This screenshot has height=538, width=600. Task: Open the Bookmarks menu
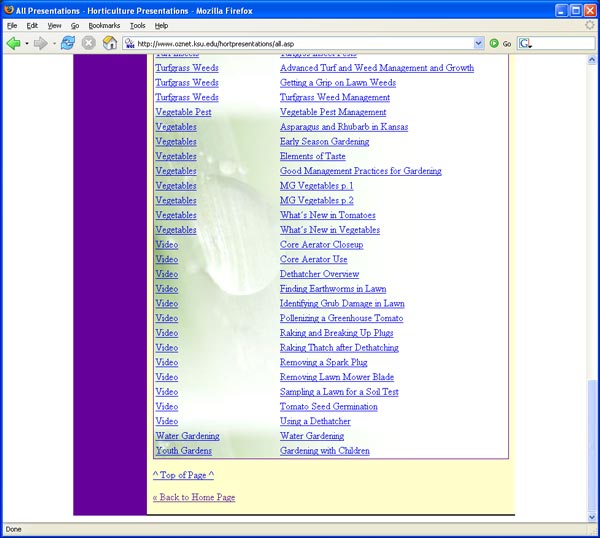click(x=104, y=26)
